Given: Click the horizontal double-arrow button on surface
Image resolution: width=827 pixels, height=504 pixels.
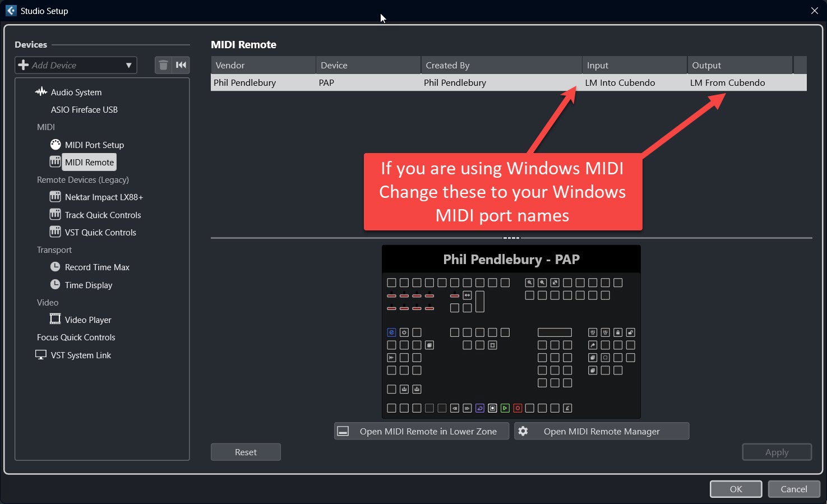Looking at the screenshot, I should [x=467, y=295].
